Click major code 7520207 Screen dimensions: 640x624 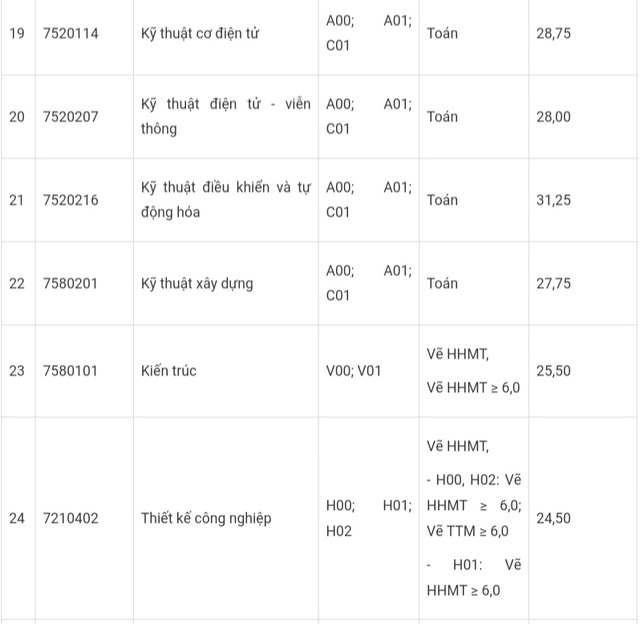click(x=71, y=117)
